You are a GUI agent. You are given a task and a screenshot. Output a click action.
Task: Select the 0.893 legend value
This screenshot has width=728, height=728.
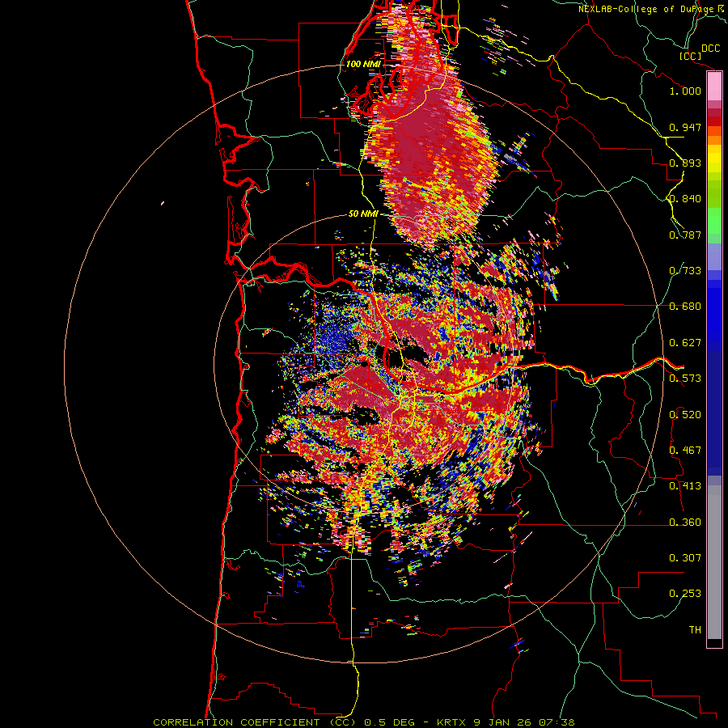tap(685, 163)
